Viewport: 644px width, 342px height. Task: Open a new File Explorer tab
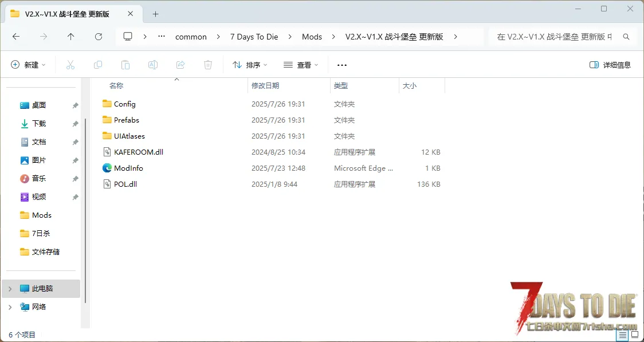pos(155,14)
